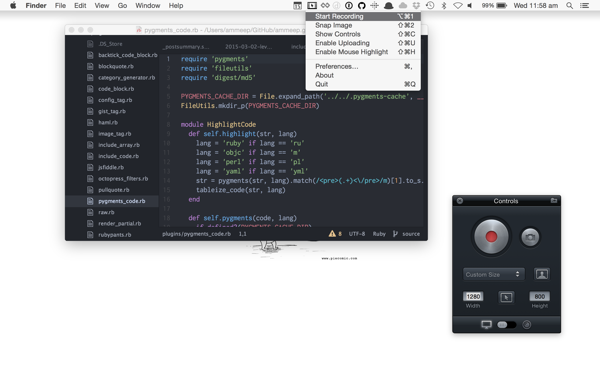
Task: Click the Dropbox menu bar icon
Action: [x=416, y=5]
